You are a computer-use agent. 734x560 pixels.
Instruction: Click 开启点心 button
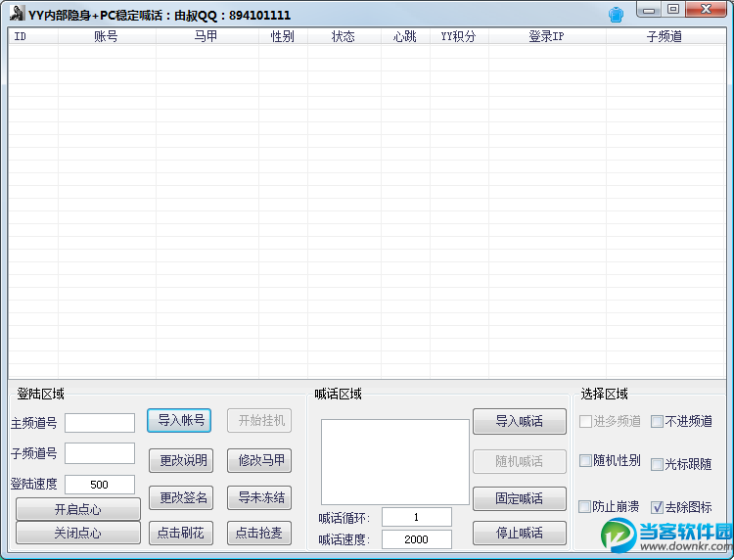pyautogui.click(x=78, y=509)
